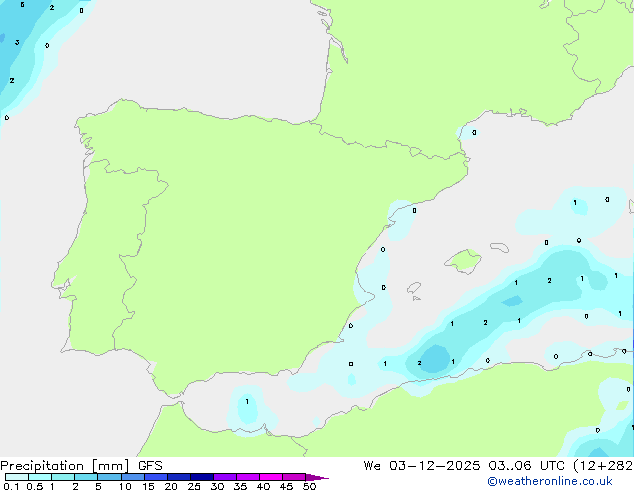Screen dimensions: 634x490
Task: Select the 35–40 mm violet swatch
Action: tap(248, 477)
